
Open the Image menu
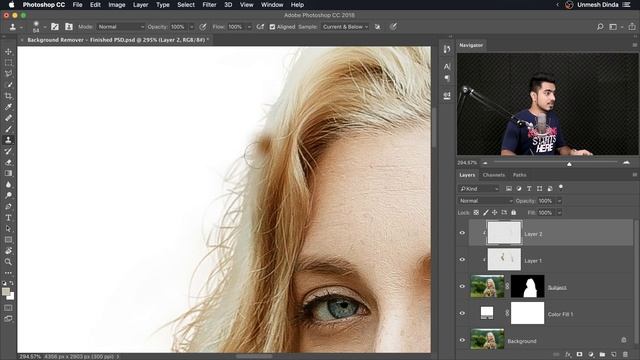click(x=117, y=5)
